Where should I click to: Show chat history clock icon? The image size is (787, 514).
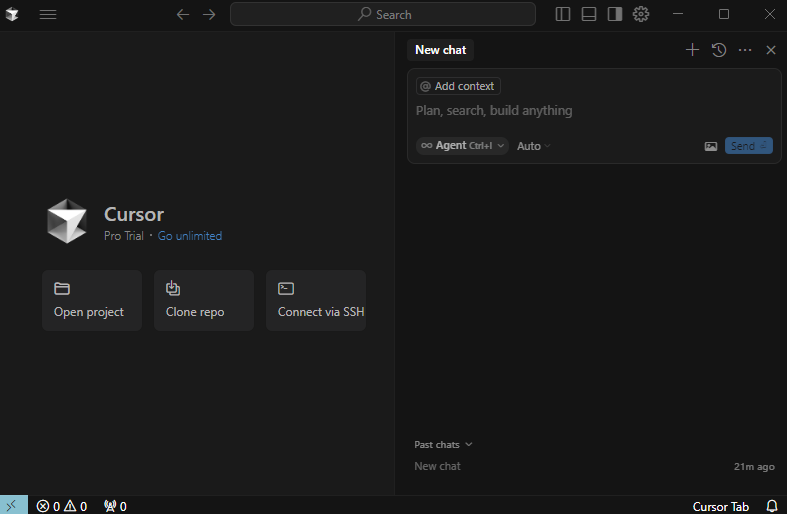tap(719, 50)
